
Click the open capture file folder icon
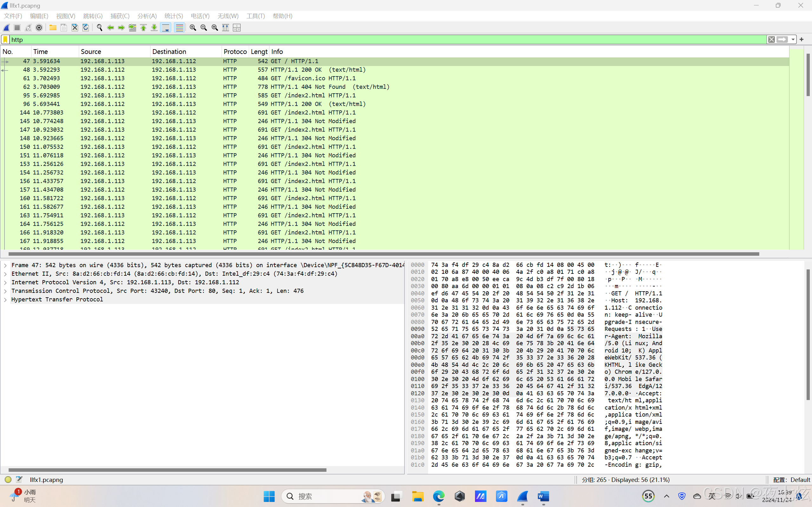pos(53,28)
